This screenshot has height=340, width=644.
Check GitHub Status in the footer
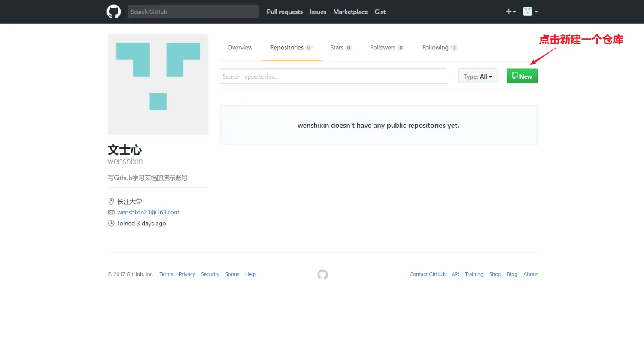[232, 274]
